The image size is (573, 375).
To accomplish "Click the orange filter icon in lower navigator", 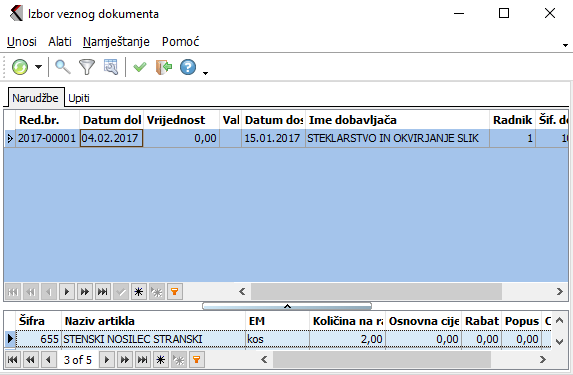I will coord(197,360).
